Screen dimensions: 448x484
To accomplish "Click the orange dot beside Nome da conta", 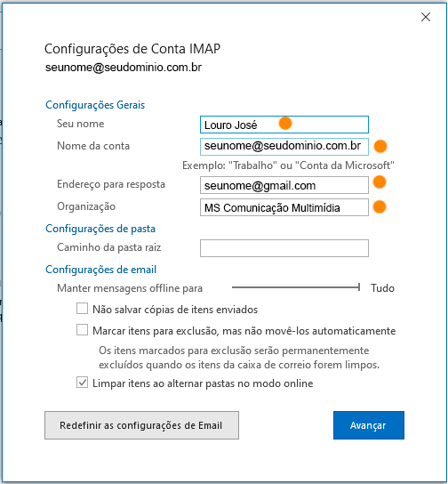I will 380,146.
